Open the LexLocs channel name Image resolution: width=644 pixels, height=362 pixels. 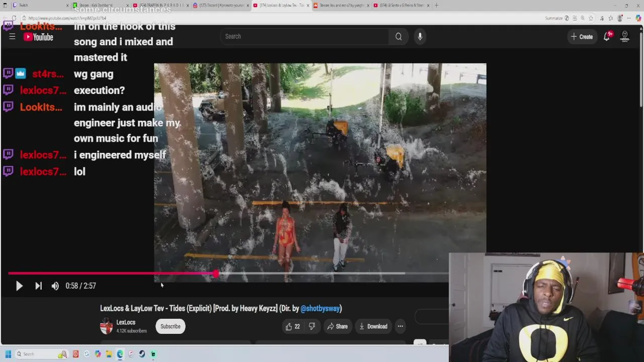pyautogui.click(x=126, y=322)
